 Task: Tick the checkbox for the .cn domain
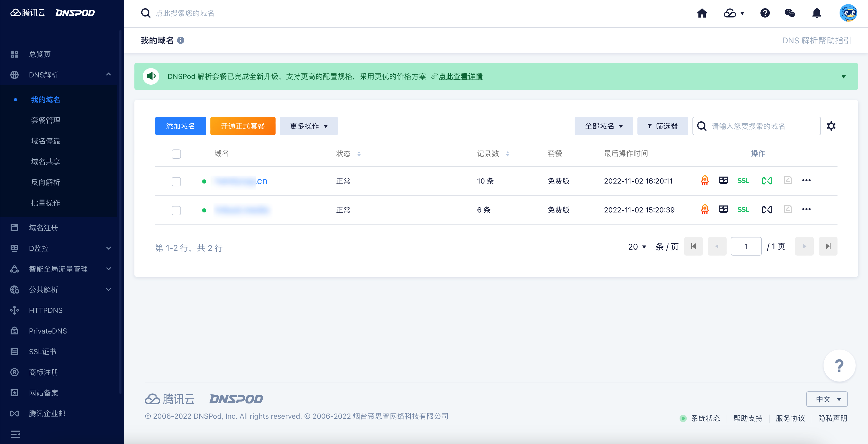coord(176,181)
